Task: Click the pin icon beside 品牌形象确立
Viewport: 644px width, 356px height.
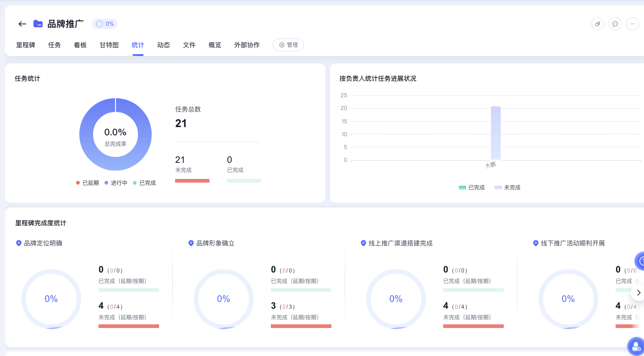Action: tap(191, 243)
